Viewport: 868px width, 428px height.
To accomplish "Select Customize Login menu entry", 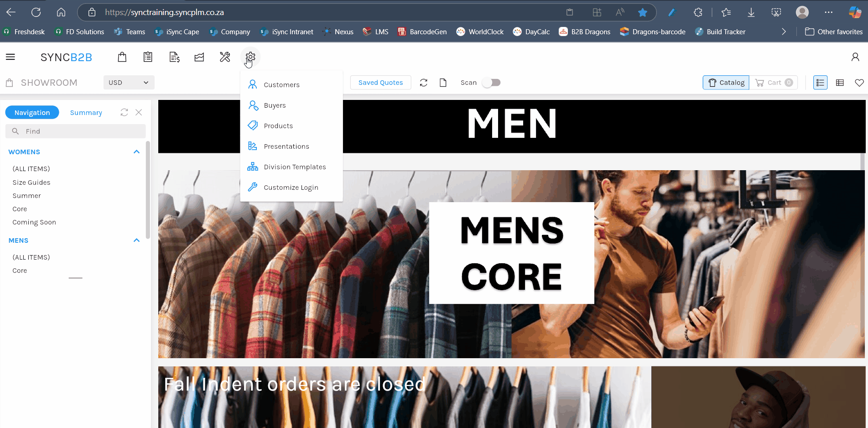I will click(291, 188).
